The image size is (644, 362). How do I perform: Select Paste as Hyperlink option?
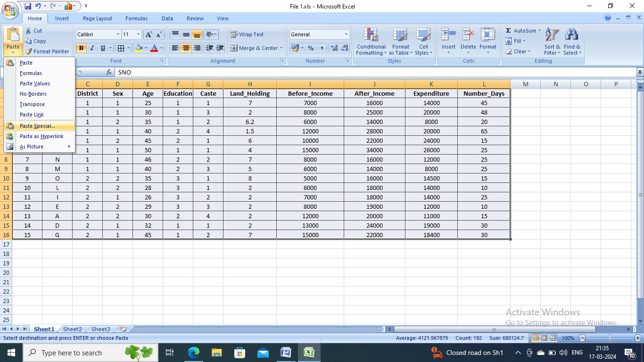click(x=40, y=136)
